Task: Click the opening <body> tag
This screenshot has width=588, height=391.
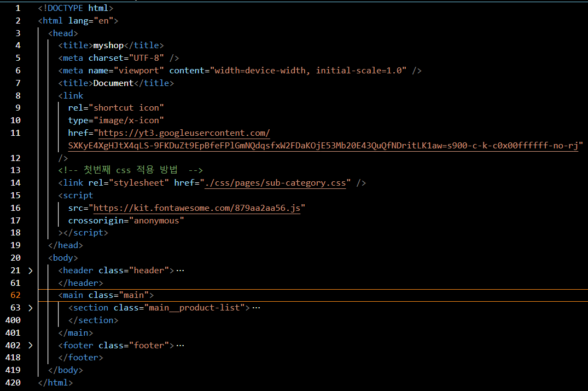Action: [x=63, y=258]
